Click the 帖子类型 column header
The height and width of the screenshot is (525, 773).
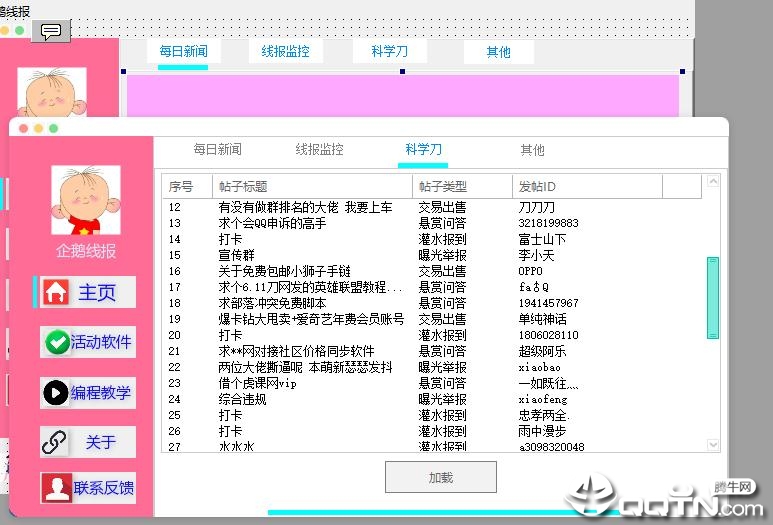tap(462, 186)
